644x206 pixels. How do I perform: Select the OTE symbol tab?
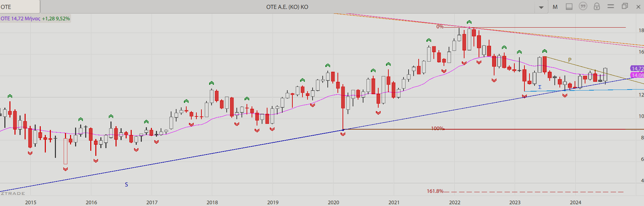tap(20, 7)
